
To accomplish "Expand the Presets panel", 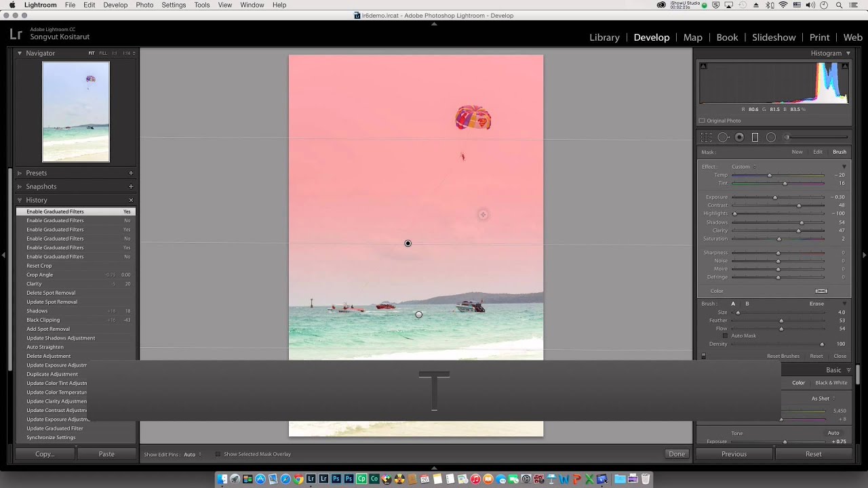I will (20, 173).
